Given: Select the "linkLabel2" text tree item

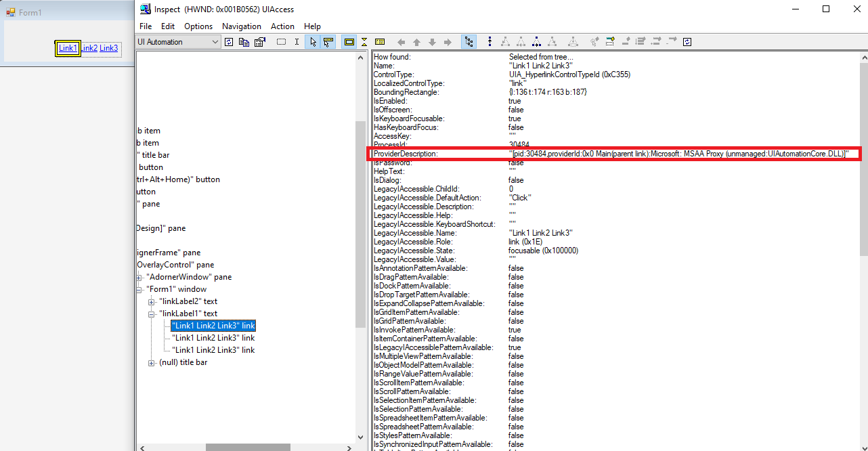Looking at the screenshot, I should (188, 301).
